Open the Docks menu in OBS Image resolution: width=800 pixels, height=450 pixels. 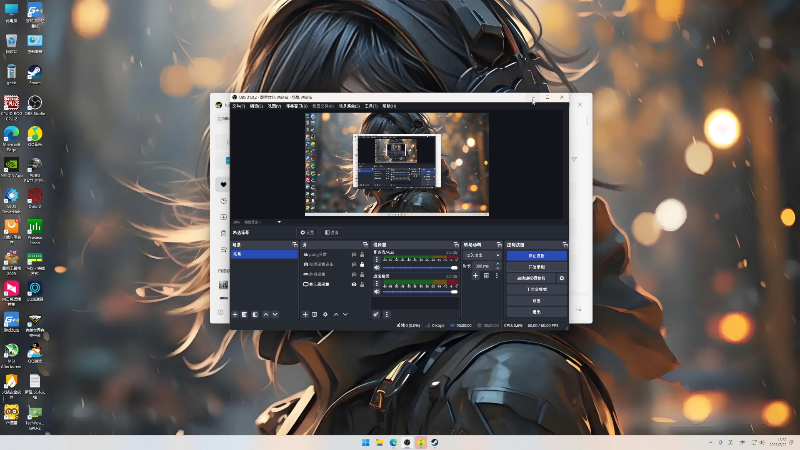pos(296,106)
